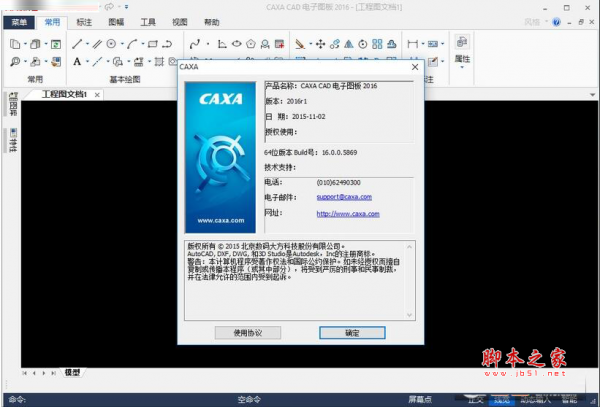Expand the Arc tool dropdown arrow
The width and height of the screenshot is (600, 407).
pos(143,44)
